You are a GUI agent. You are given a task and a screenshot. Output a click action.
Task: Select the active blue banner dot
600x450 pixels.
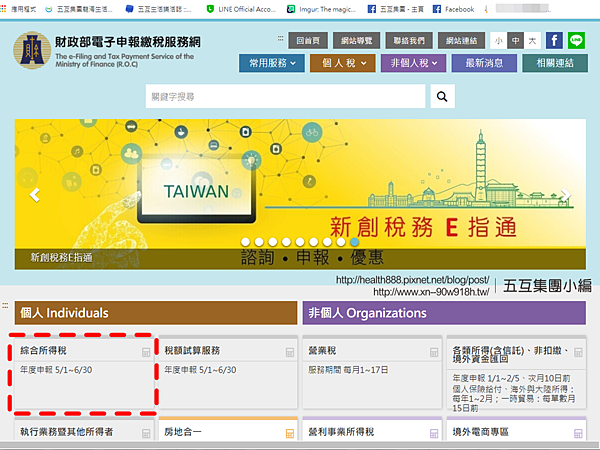tap(354, 242)
